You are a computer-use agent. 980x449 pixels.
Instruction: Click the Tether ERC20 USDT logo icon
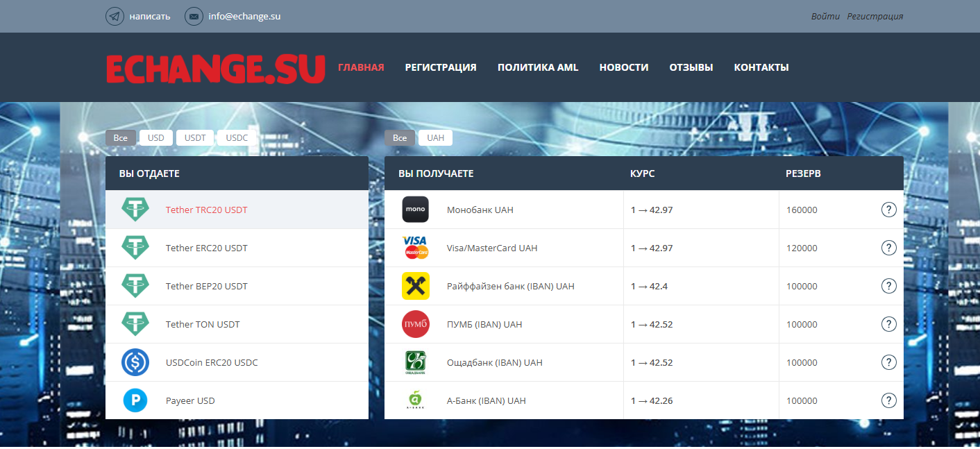135,248
